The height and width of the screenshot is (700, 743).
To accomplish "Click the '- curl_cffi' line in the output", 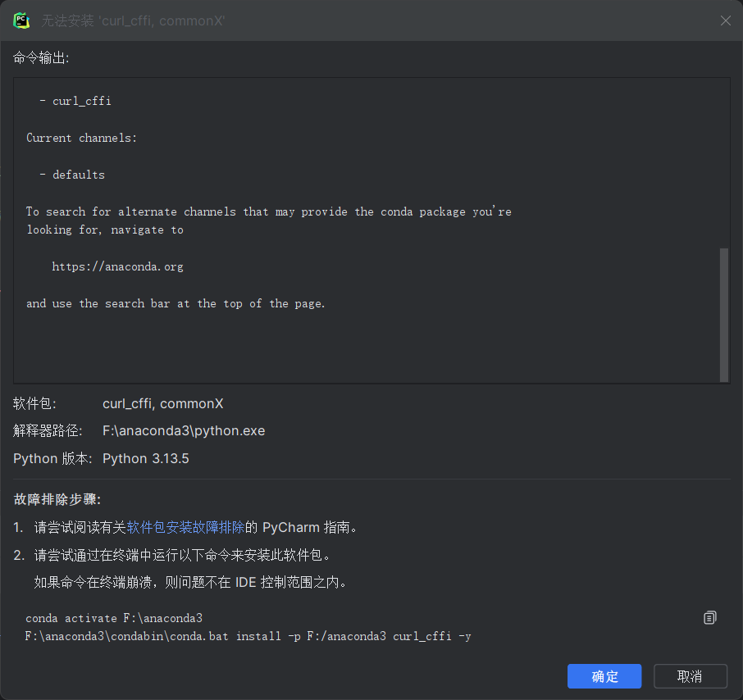I will point(75,101).
